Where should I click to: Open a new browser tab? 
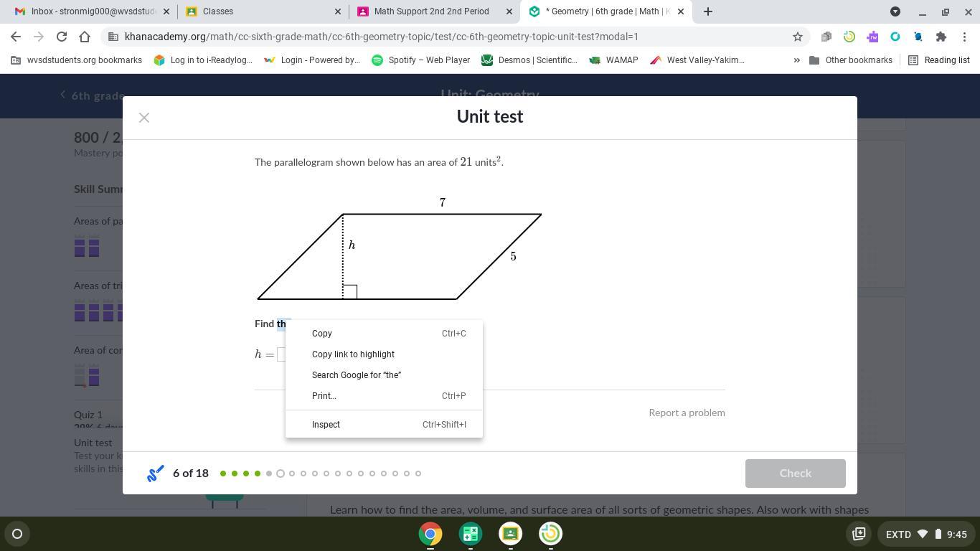tap(708, 11)
